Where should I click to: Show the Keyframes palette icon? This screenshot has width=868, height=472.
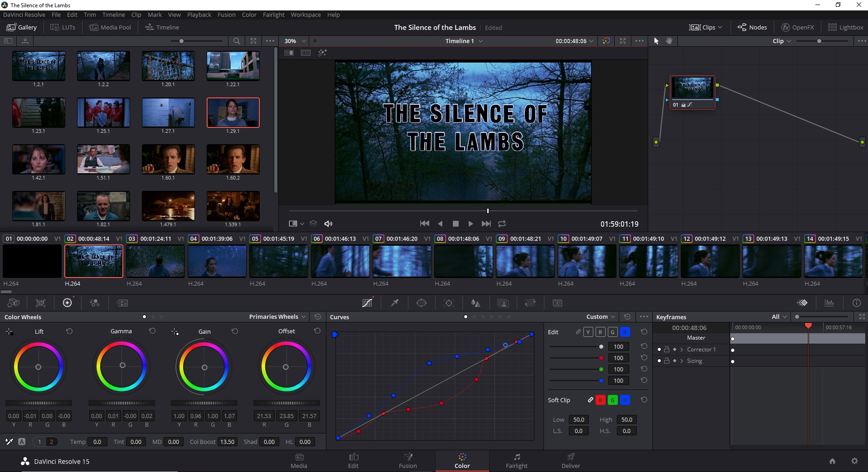pos(802,303)
